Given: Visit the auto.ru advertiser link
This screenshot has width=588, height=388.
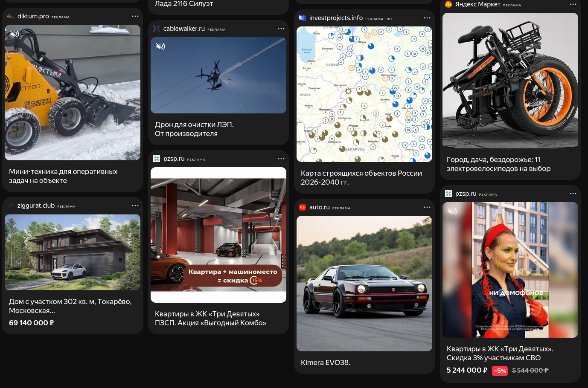Looking at the screenshot, I should (x=320, y=207).
